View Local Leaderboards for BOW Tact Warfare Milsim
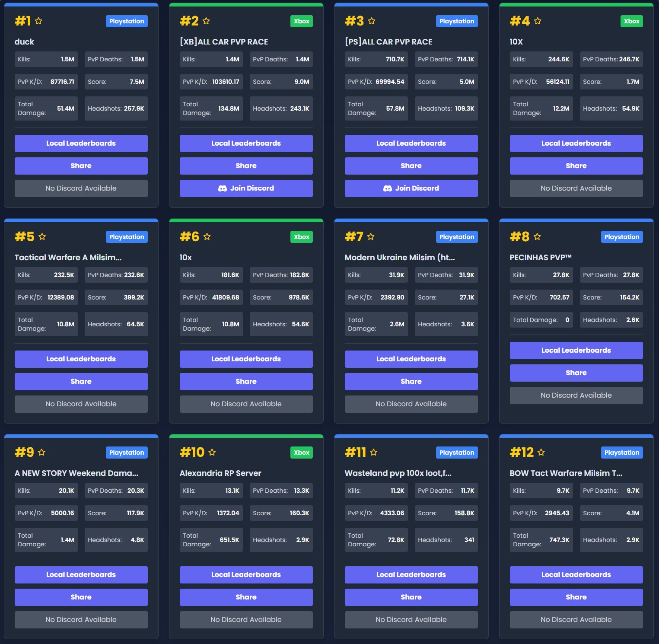 (576, 575)
